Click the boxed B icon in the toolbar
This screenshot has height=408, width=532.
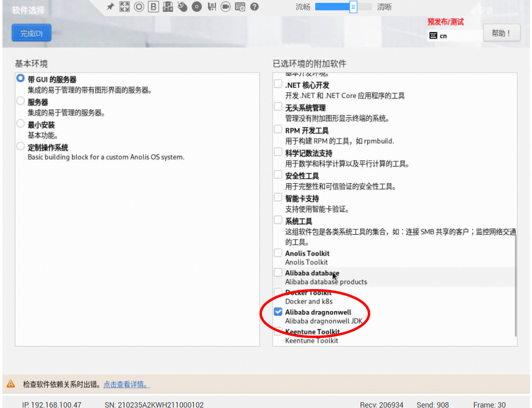[153, 7]
